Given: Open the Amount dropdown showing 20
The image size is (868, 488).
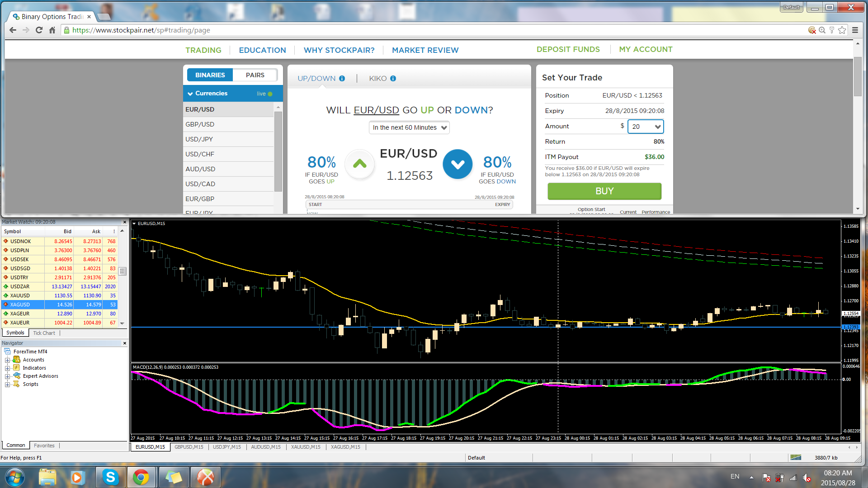Looking at the screenshot, I should (x=646, y=127).
